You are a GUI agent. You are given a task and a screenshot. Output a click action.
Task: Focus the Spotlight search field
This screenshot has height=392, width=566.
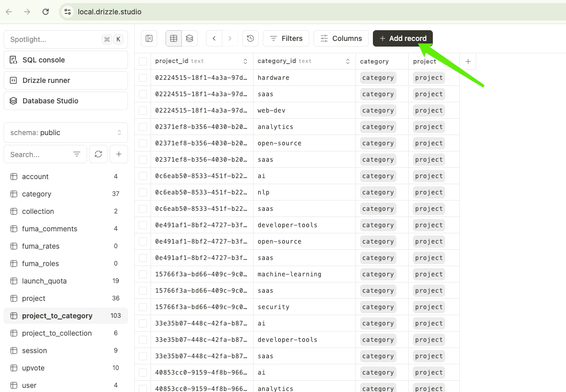tap(66, 39)
